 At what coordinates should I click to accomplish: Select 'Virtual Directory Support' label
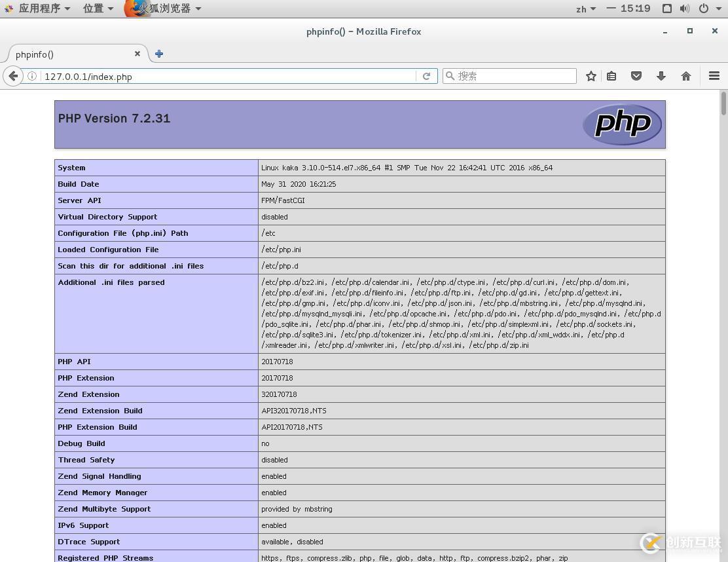[107, 217]
